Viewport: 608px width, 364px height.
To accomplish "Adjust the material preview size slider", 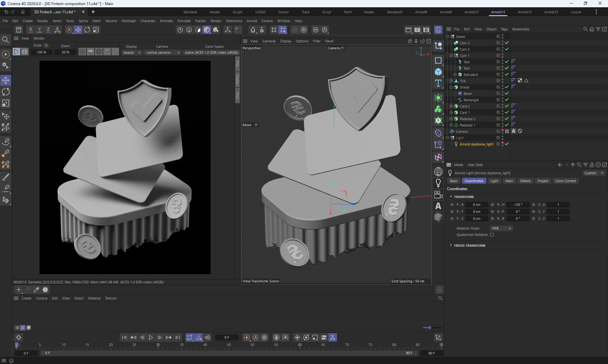I will point(429,328).
